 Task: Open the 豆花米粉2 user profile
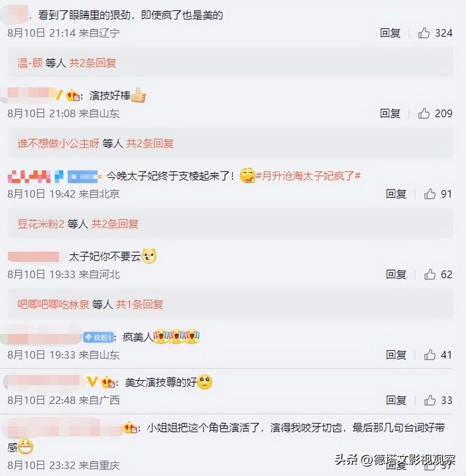41,224
